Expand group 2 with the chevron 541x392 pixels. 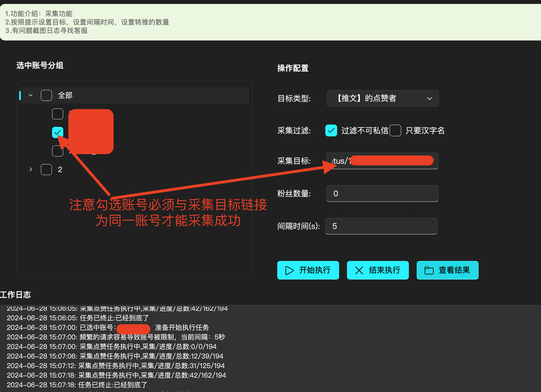pyautogui.click(x=31, y=170)
